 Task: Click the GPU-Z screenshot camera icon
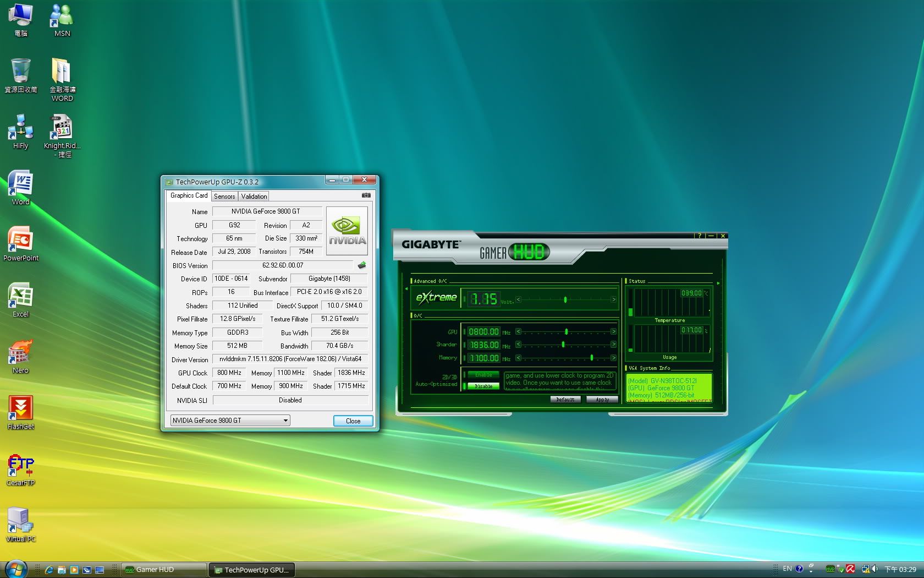(x=366, y=195)
